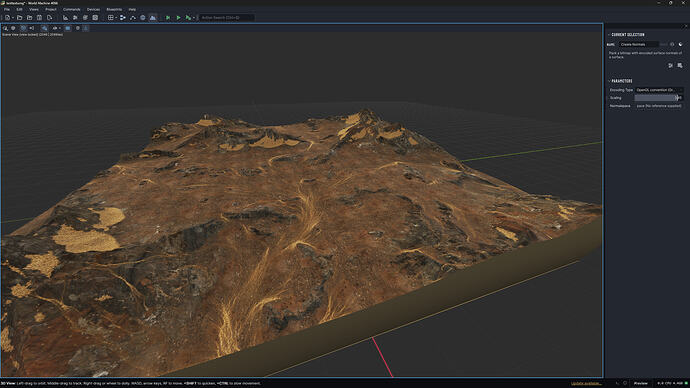Open the Device graph view icon
690x388 pixels.
tap(123, 18)
